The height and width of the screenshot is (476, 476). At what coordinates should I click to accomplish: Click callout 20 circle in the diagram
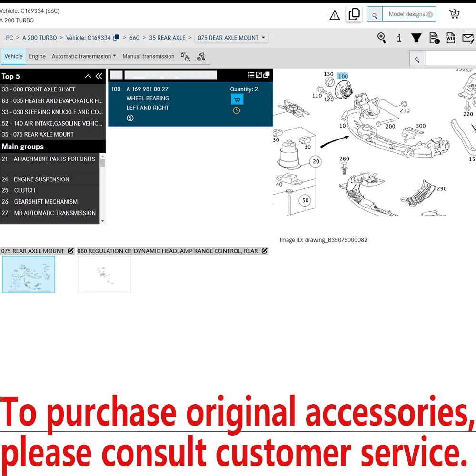(316, 161)
